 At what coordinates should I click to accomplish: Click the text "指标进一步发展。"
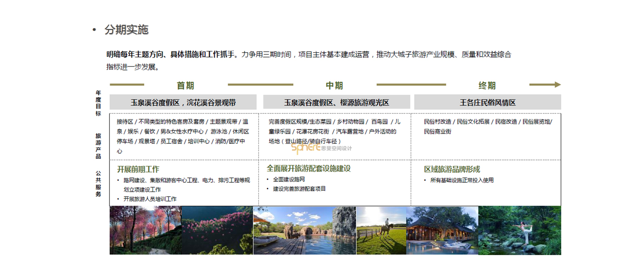[133, 67]
